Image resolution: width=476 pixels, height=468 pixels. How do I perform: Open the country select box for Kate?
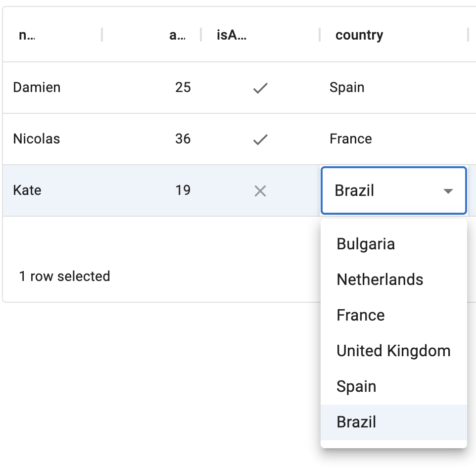click(x=386, y=190)
